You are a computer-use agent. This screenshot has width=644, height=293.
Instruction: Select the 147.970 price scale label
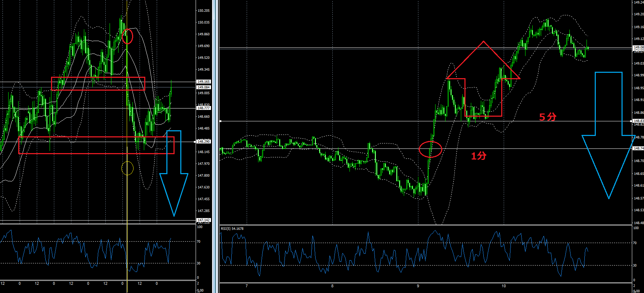203,164
